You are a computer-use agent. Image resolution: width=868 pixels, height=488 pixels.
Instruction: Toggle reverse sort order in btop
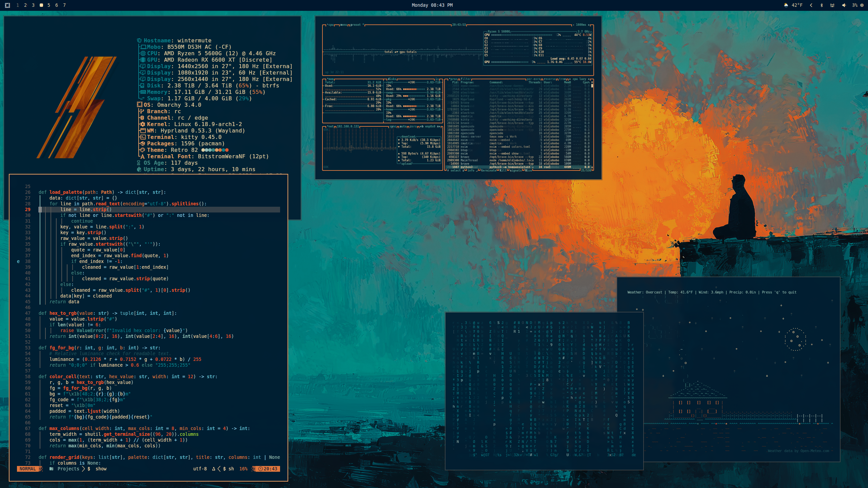[x=550, y=79]
